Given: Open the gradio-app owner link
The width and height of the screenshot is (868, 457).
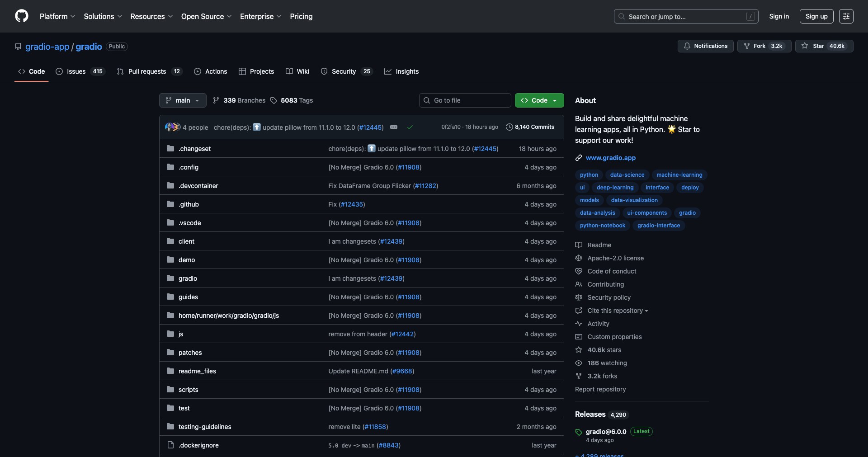Looking at the screenshot, I should tap(47, 47).
